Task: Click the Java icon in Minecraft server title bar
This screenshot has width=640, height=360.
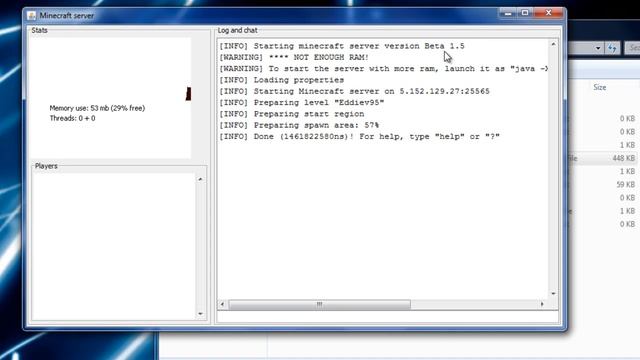Action: click(31, 16)
